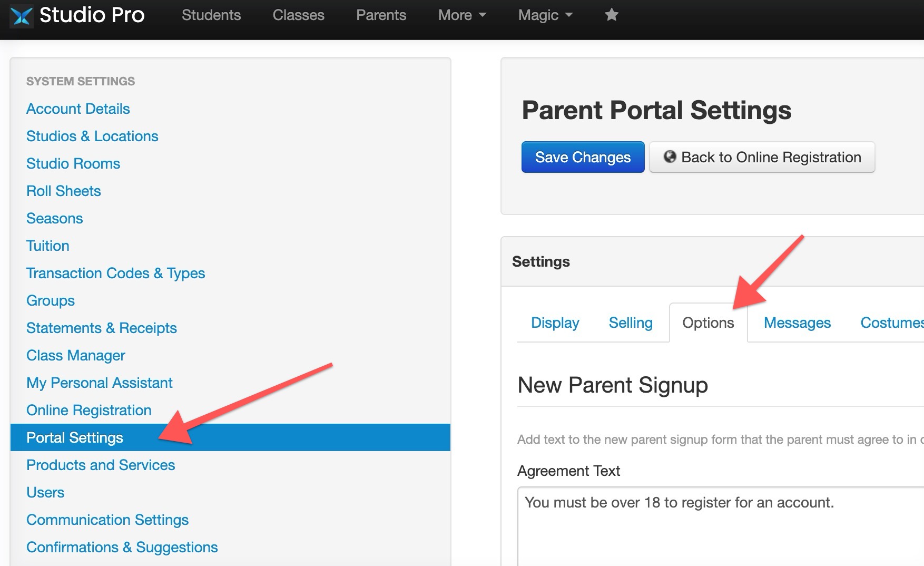This screenshot has height=566, width=924.
Task: Click into the Agreement Text field
Action: point(721,526)
